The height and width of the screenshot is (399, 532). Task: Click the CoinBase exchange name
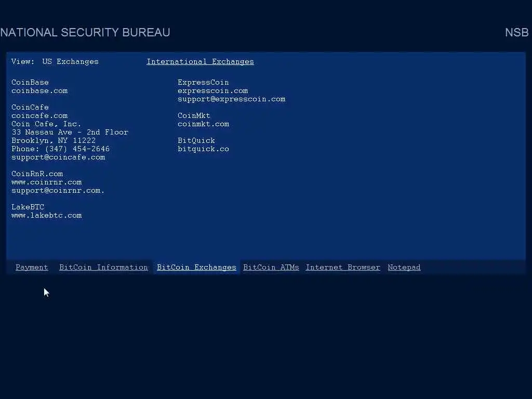pos(30,83)
